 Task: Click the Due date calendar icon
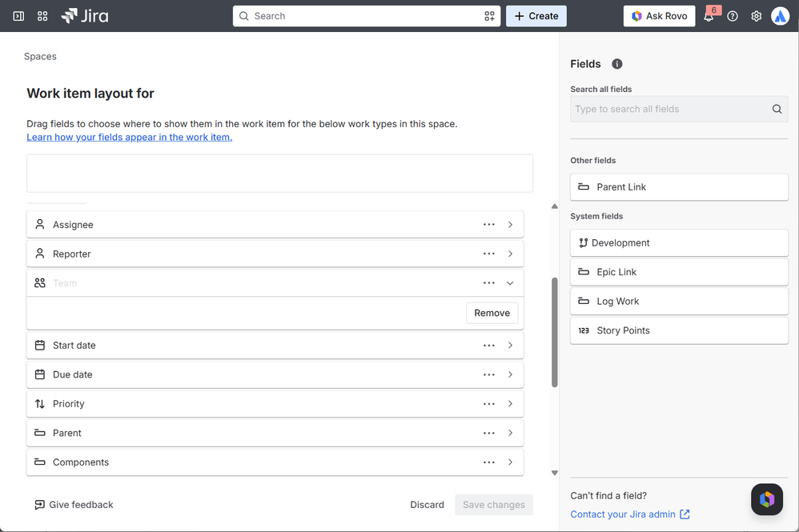pyautogui.click(x=40, y=374)
